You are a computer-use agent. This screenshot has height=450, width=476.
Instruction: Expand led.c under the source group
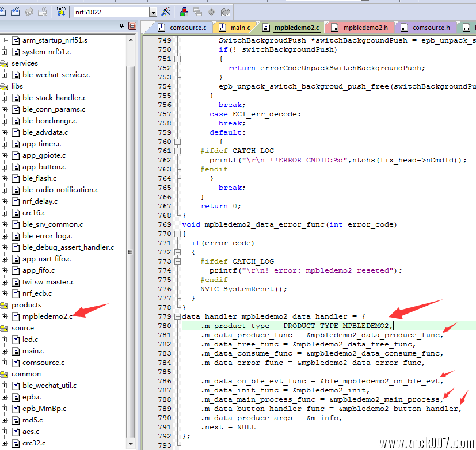pyautogui.click(x=4, y=340)
